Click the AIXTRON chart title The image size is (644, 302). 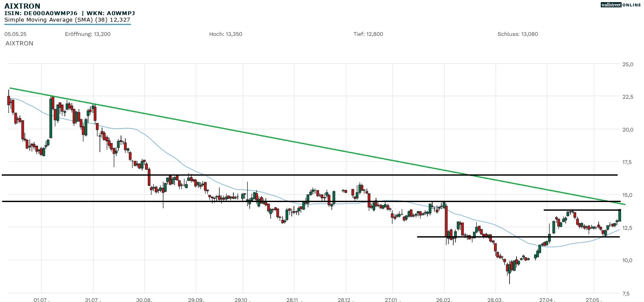pyautogui.click(x=22, y=6)
